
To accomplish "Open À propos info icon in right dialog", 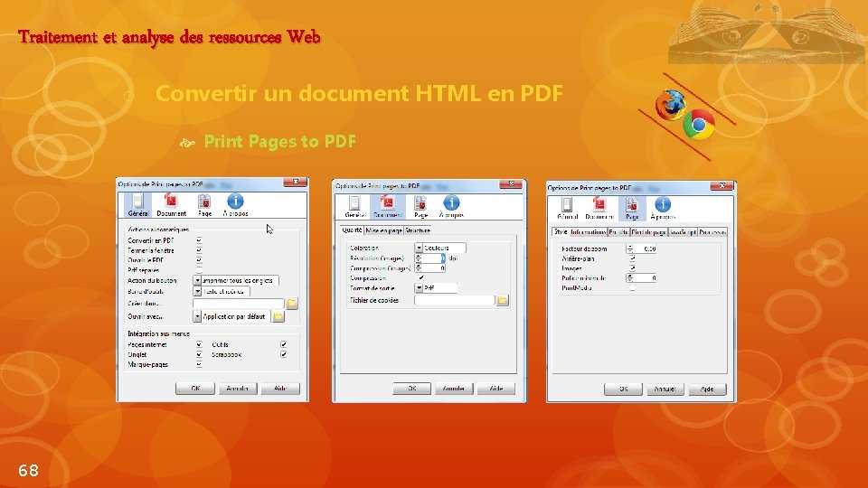I will [663, 205].
